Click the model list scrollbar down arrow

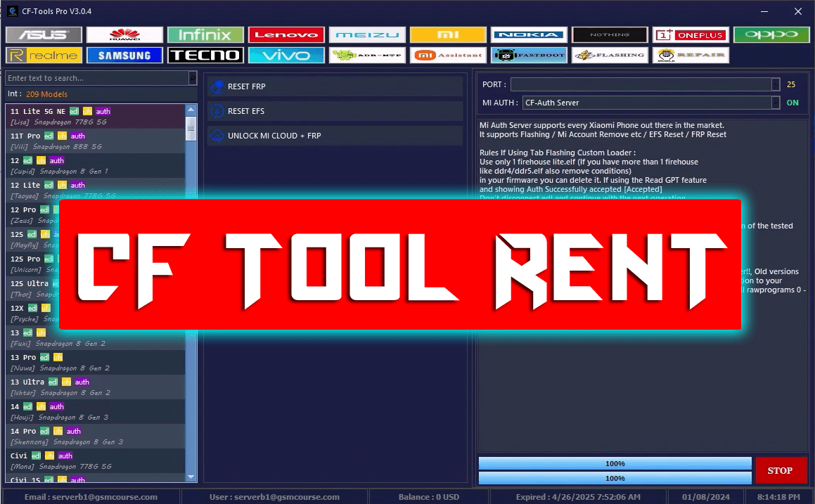click(x=191, y=477)
